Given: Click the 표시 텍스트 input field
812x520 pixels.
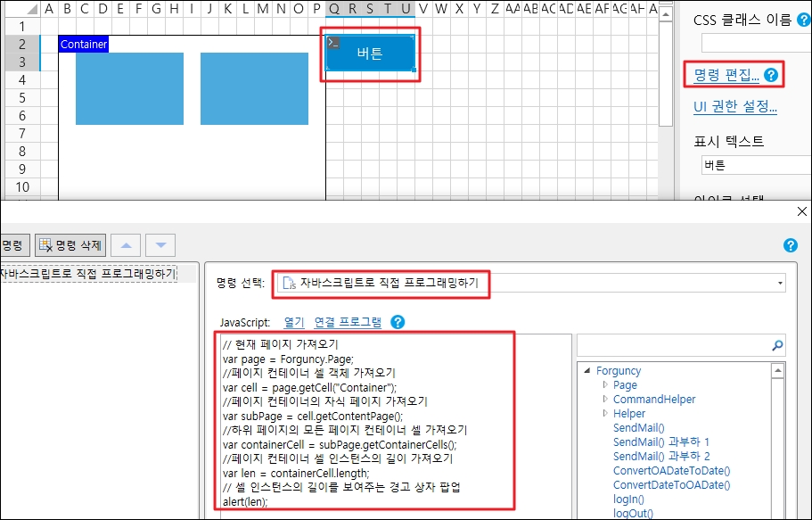Looking at the screenshot, I should (x=753, y=165).
